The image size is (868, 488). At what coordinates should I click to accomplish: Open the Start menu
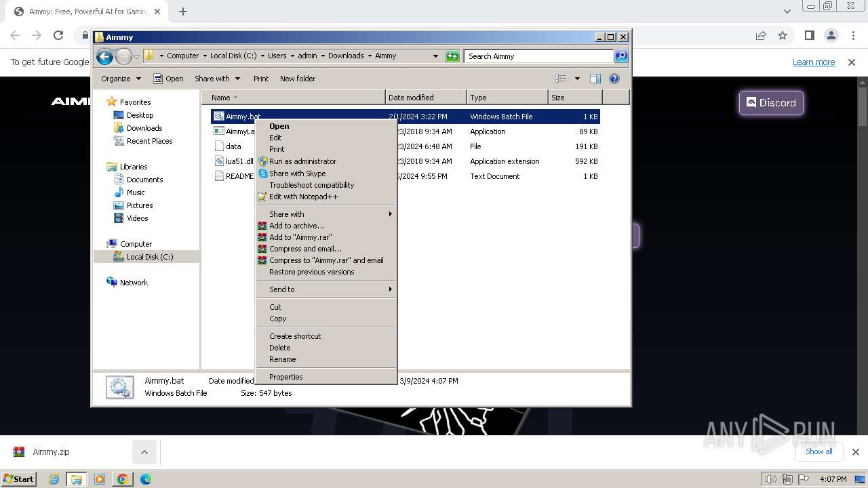(18, 479)
